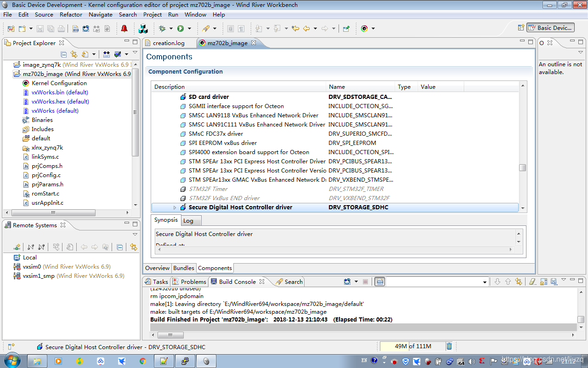Select prjConfig.c file in Project Explorer

46,175
